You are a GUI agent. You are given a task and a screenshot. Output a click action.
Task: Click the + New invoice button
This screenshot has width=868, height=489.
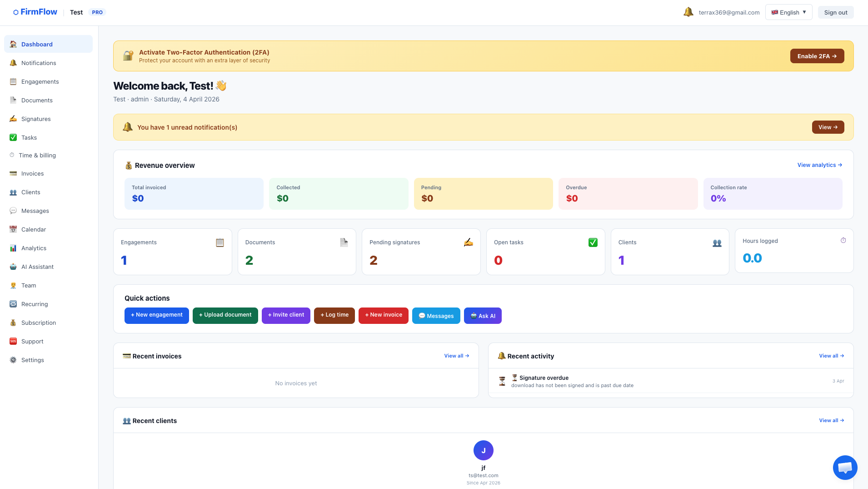click(383, 315)
